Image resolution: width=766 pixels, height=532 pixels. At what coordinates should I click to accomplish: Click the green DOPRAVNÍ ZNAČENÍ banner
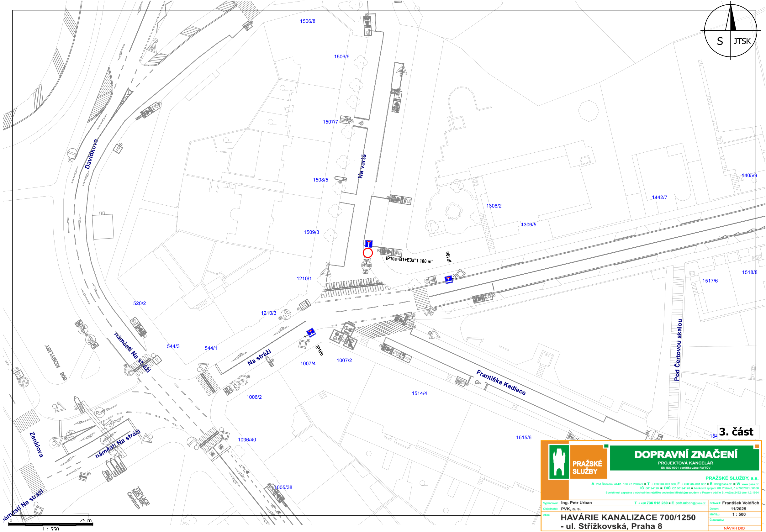point(685,458)
